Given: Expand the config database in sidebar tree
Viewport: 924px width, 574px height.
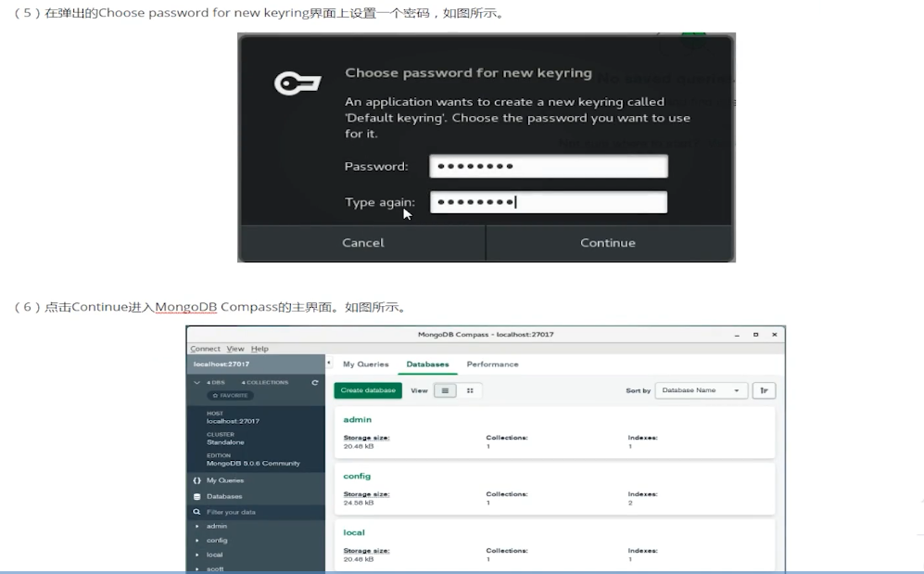Looking at the screenshot, I should tap(197, 541).
